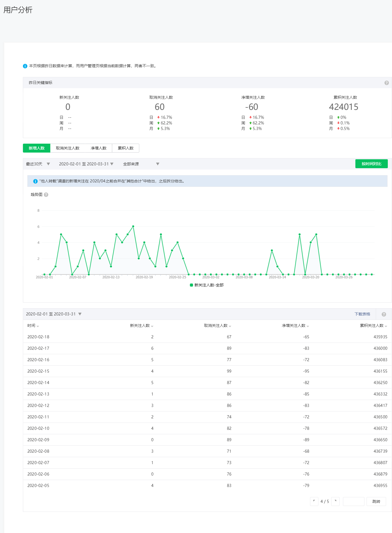Click the 2020-02-05 row date
Image resolution: width=392 pixels, height=533 pixels.
(x=38, y=486)
